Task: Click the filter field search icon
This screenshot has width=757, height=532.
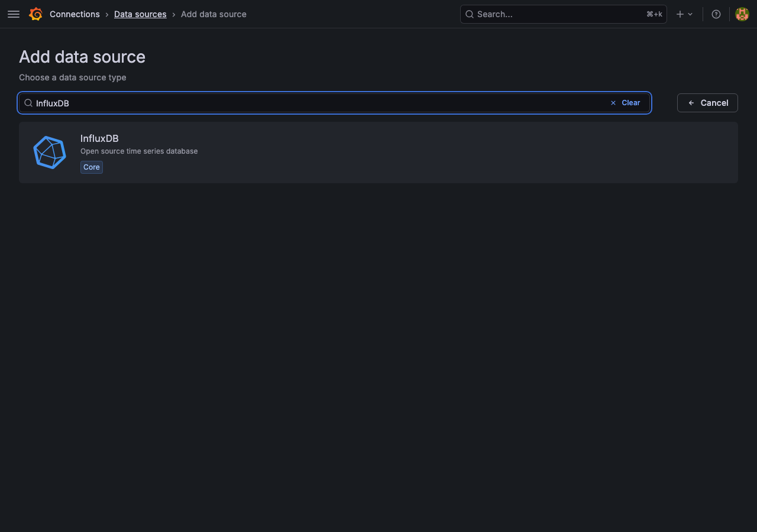Action: click(28, 103)
